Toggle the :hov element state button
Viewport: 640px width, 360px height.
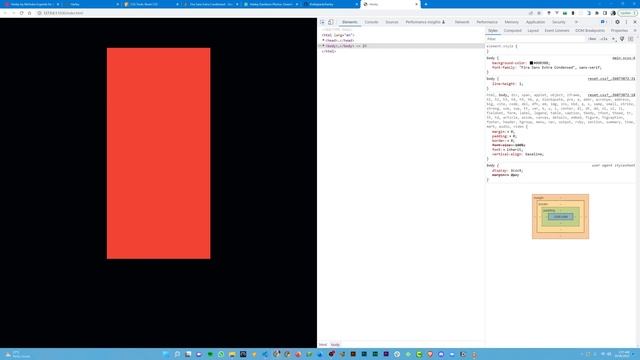[592, 39]
